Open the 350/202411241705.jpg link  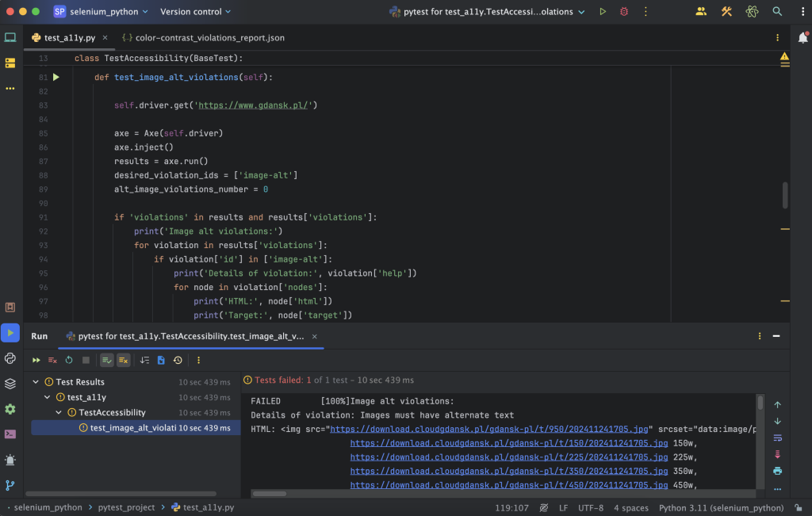(509, 471)
